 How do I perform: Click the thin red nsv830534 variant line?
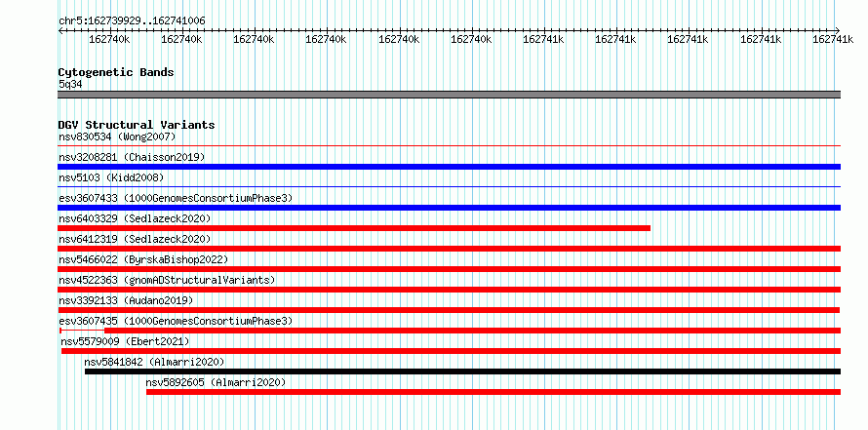[x=449, y=146]
